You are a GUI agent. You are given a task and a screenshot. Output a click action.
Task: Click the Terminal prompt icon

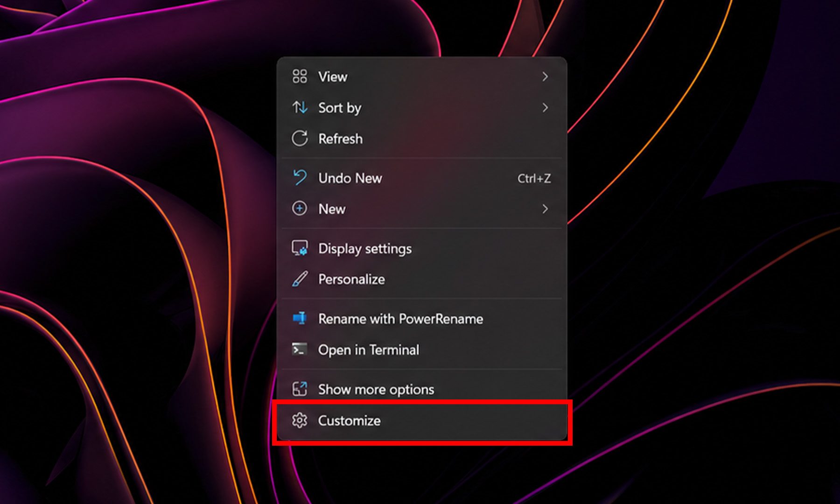click(x=300, y=349)
